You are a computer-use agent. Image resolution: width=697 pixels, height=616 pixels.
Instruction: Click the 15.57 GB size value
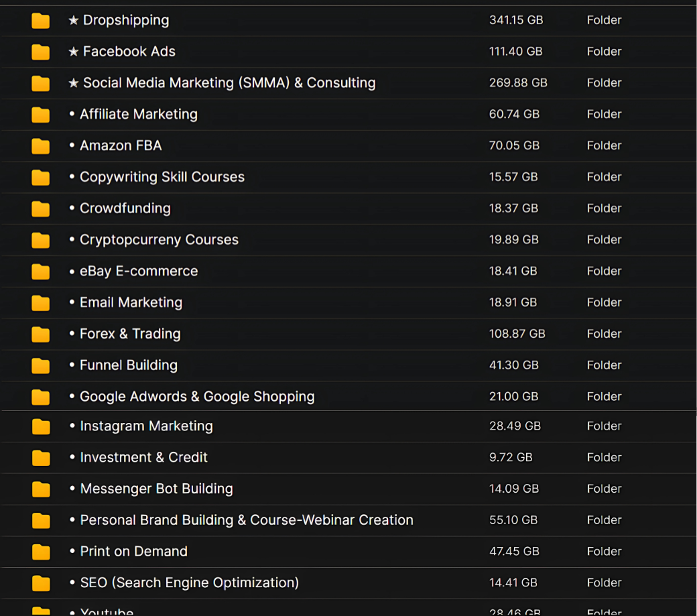click(x=513, y=177)
